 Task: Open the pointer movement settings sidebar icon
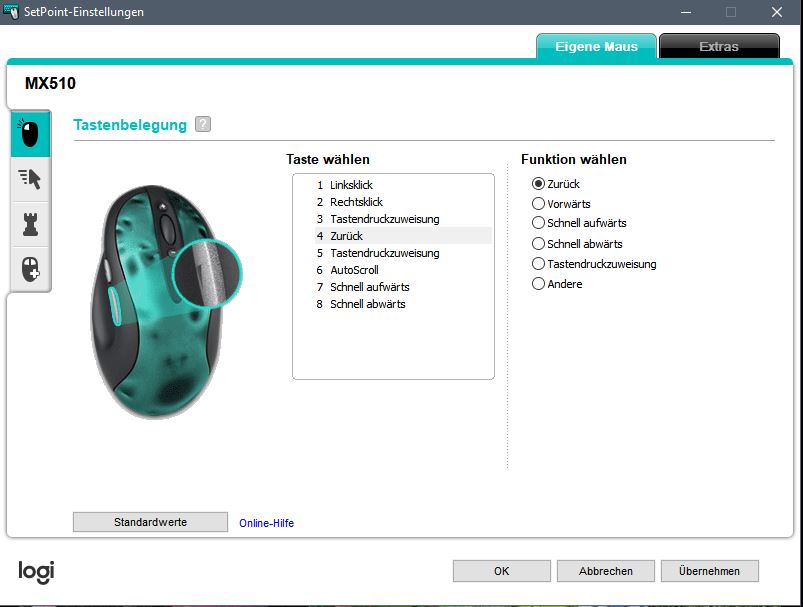pyautogui.click(x=30, y=179)
